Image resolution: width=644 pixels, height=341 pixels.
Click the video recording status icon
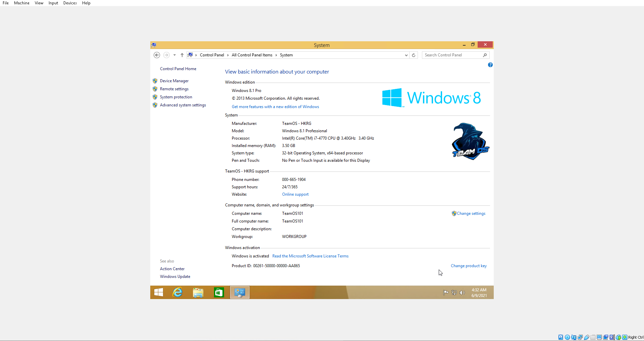tap(605, 337)
